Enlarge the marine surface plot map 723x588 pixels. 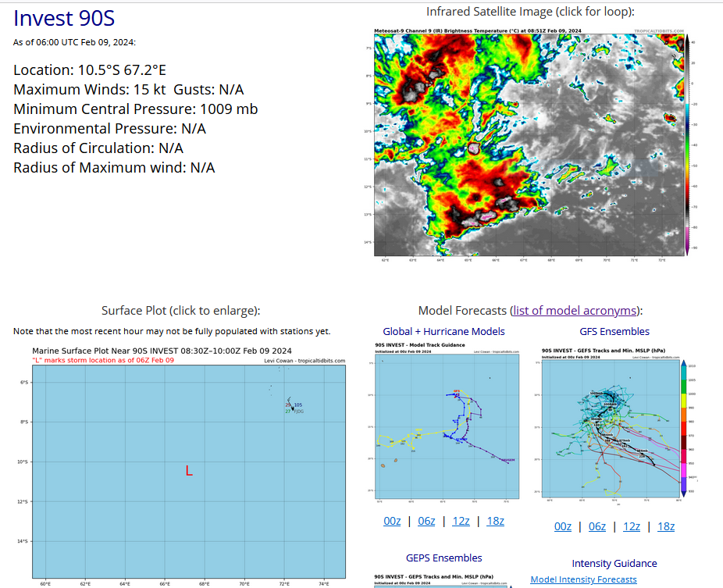point(188,465)
